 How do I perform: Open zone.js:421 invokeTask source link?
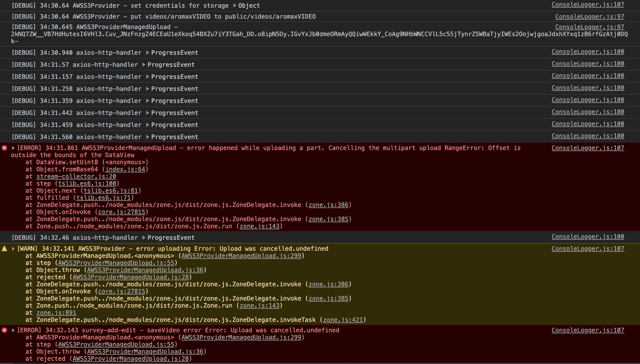(x=343, y=320)
